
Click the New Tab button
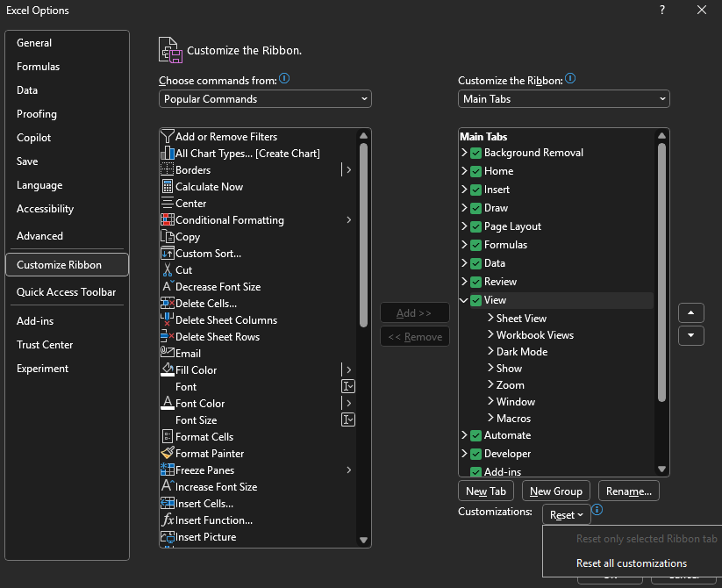pos(487,491)
